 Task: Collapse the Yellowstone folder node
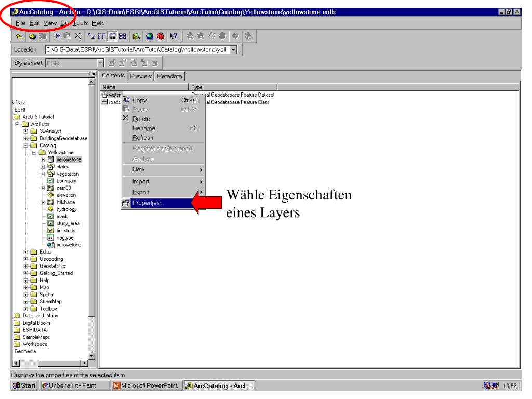tap(34, 153)
